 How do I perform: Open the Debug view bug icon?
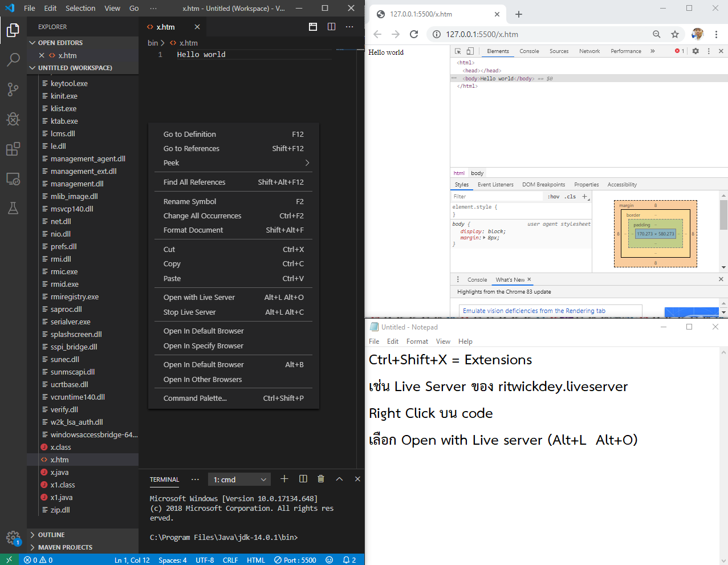[x=13, y=119]
